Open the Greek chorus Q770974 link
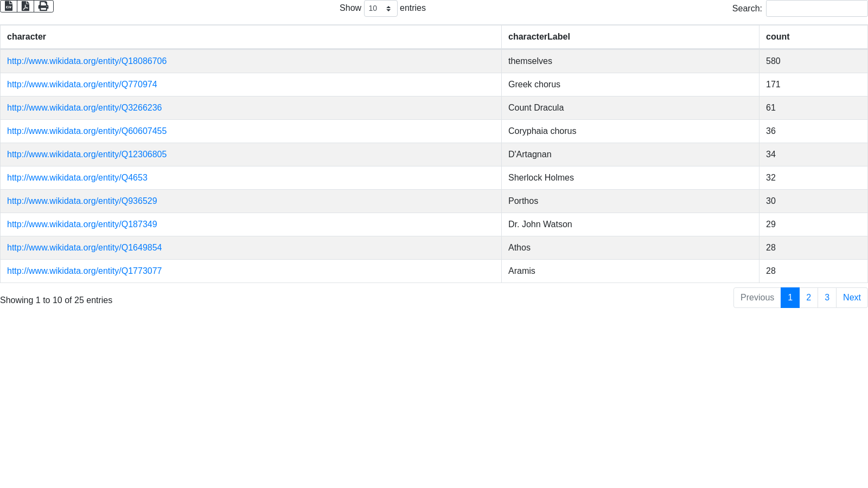 [x=82, y=85]
